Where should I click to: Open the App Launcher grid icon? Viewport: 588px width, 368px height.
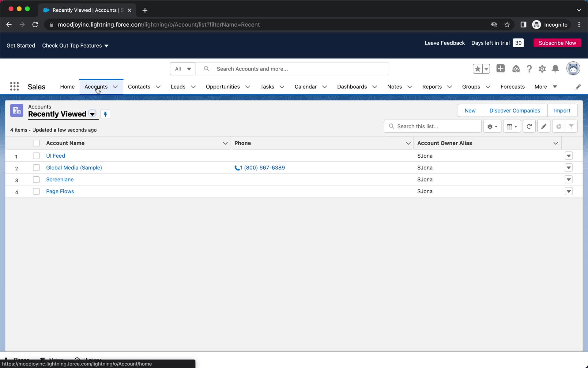point(14,86)
